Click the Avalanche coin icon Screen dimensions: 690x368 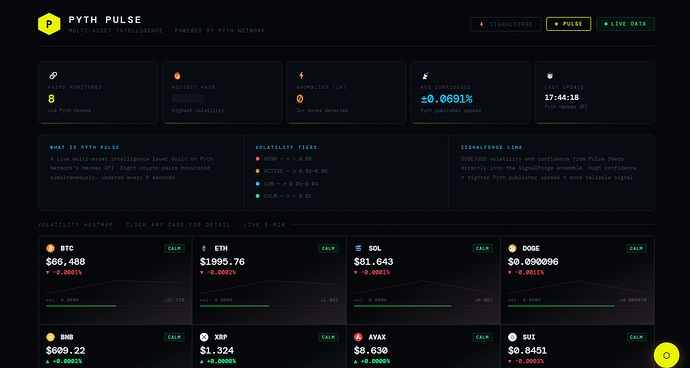[358, 337]
